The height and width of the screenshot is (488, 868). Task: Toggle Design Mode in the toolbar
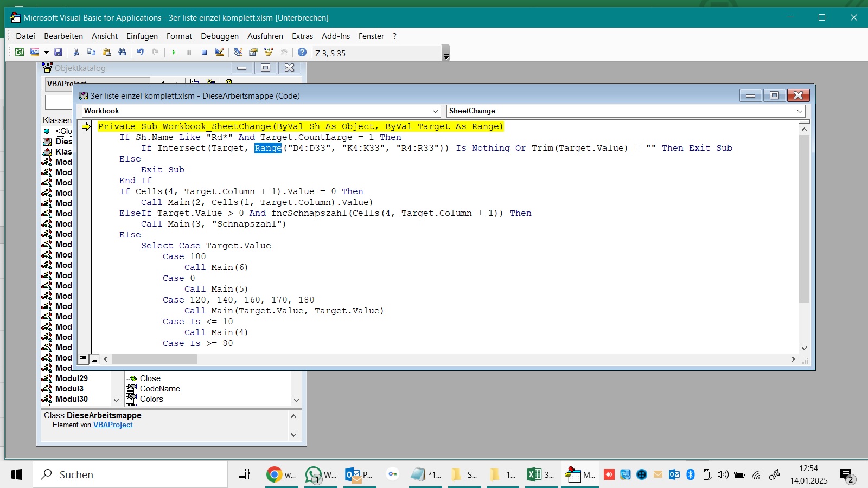(x=219, y=52)
